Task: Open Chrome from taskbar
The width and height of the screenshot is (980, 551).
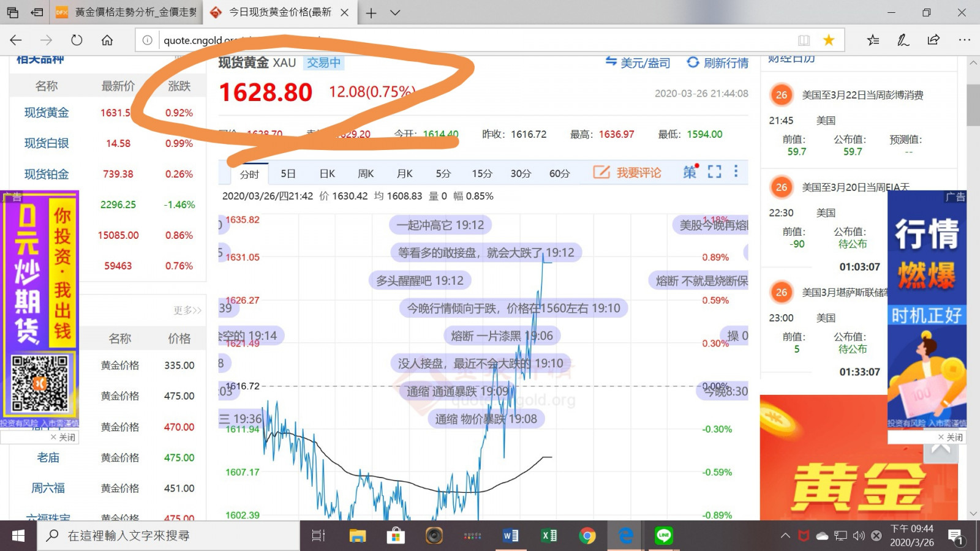Action: tap(587, 536)
